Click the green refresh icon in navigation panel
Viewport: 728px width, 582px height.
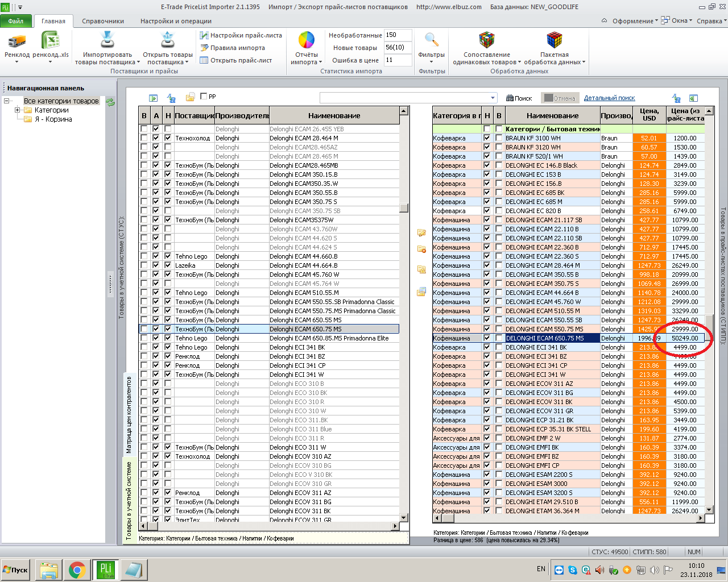click(110, 102)
